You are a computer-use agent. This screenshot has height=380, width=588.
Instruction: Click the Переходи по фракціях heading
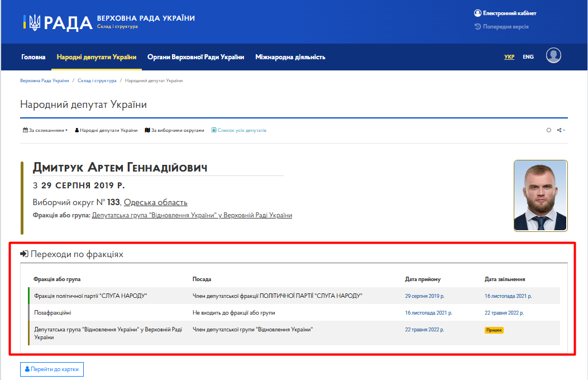point(71,254)
